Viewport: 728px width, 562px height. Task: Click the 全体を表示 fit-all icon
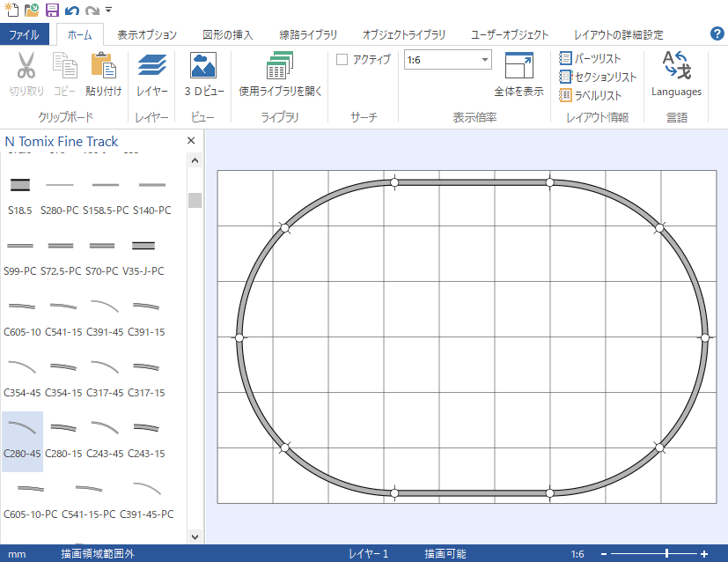519,65
